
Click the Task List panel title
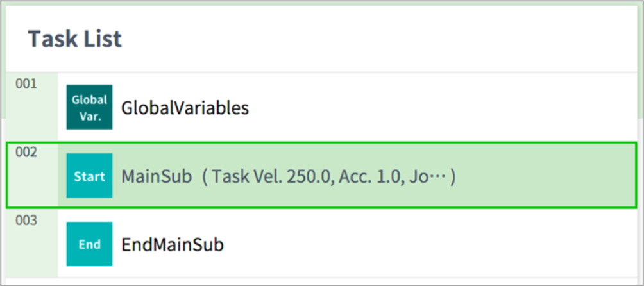click(74, 40)
